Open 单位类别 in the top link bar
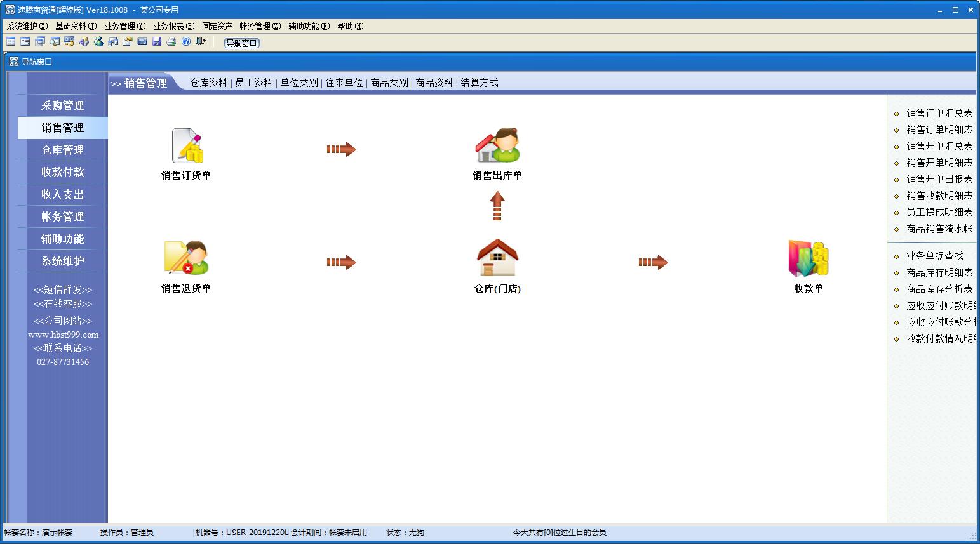Viewport: 980px width, 544px height. tap(299, 83)
